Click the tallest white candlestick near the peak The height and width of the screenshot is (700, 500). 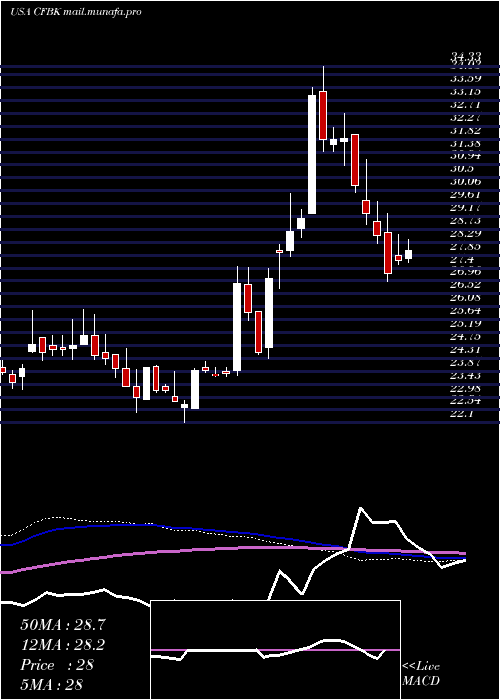click(x=312, y=154)
